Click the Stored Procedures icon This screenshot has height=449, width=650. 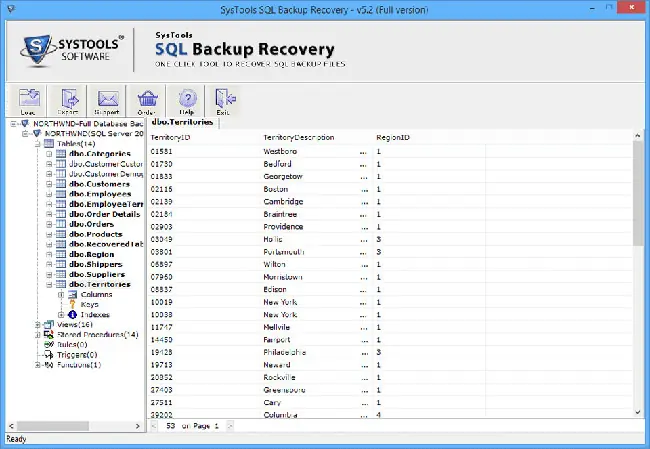tap(49, 335)
